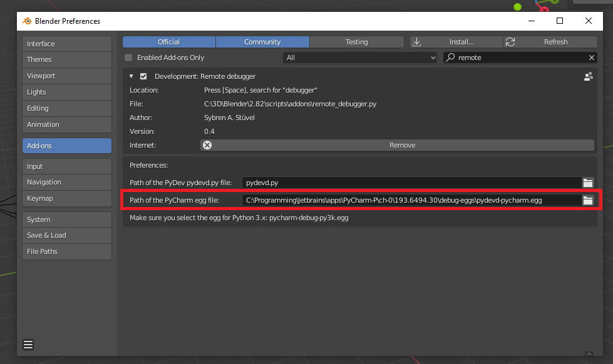The width and height of the screenshot is (613, 364).
Task: Open the Themes preferences section
Action: click(x=66, y=59)
